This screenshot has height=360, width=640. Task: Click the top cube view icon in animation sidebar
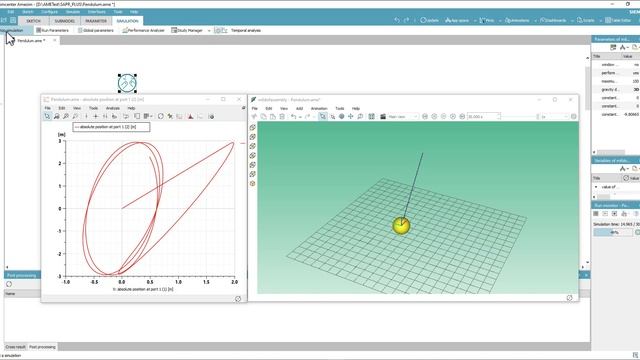tap(253, 127)
